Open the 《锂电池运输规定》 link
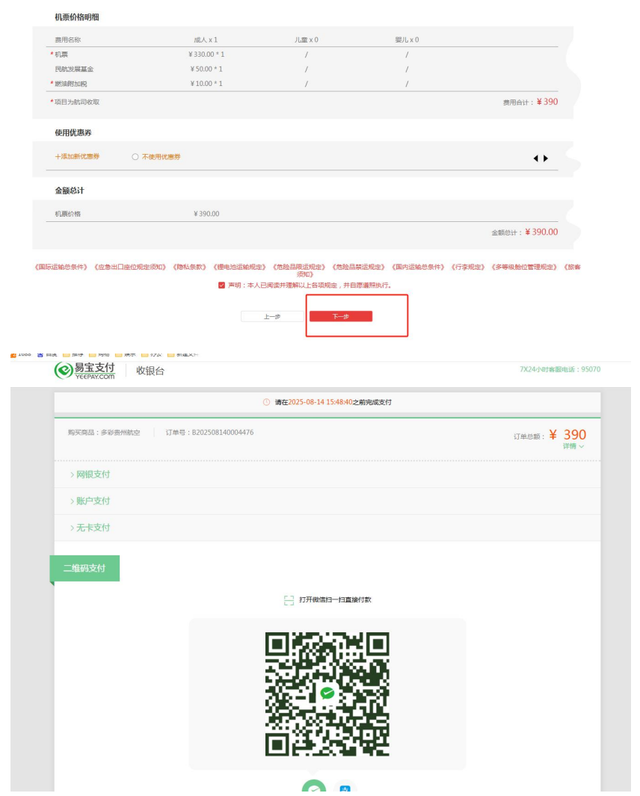Viewport: 640px width, 796px height. [x=239, y=267]
